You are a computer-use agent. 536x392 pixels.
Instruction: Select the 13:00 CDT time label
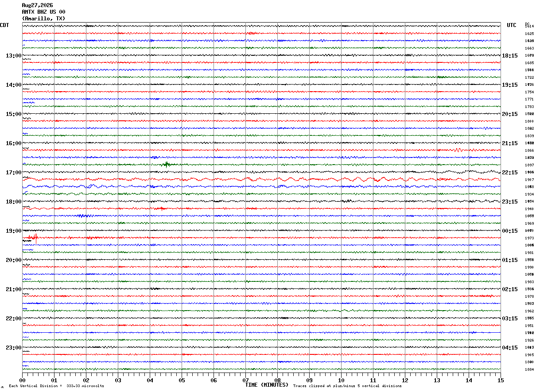(13, 56)
